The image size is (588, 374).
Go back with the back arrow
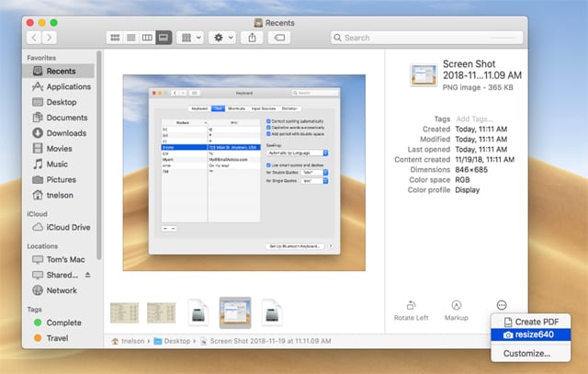pyautogui.click(x=34, y=38)
